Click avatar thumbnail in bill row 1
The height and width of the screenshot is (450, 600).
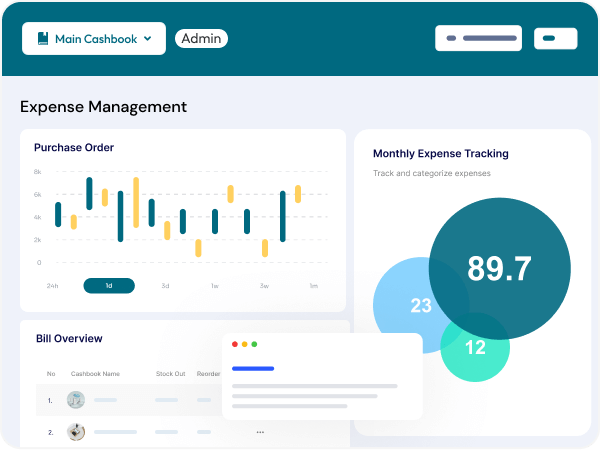(75, 400)
